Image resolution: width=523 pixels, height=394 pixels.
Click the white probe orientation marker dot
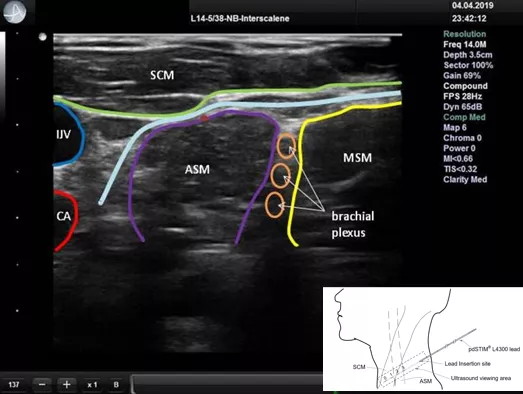[x=43, y=37]
